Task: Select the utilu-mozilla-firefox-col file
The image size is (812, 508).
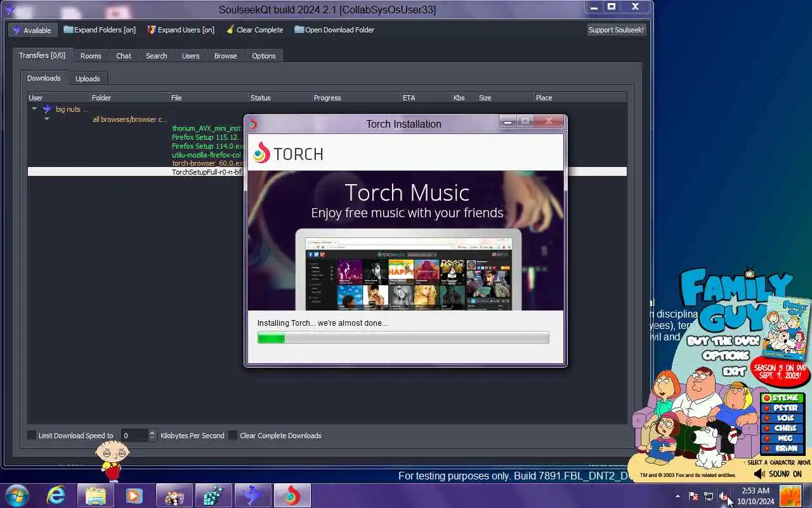Action: pyautogui.click(x=206, y=155)
